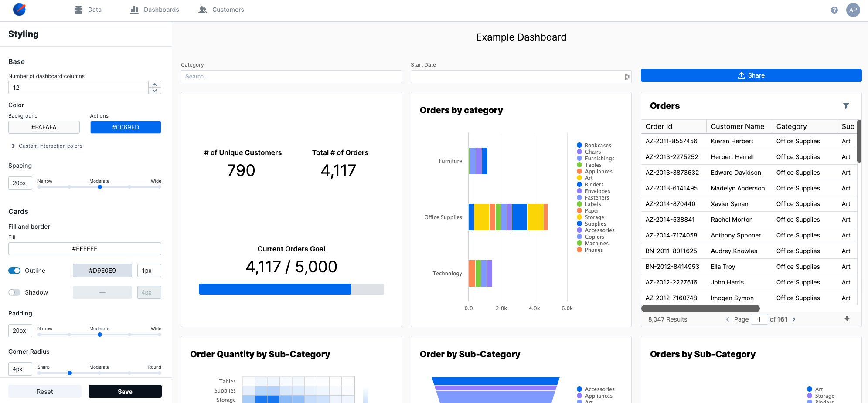Click the Orders table filter icon
The image size is (868, 403).
click(x=846, y=106)
